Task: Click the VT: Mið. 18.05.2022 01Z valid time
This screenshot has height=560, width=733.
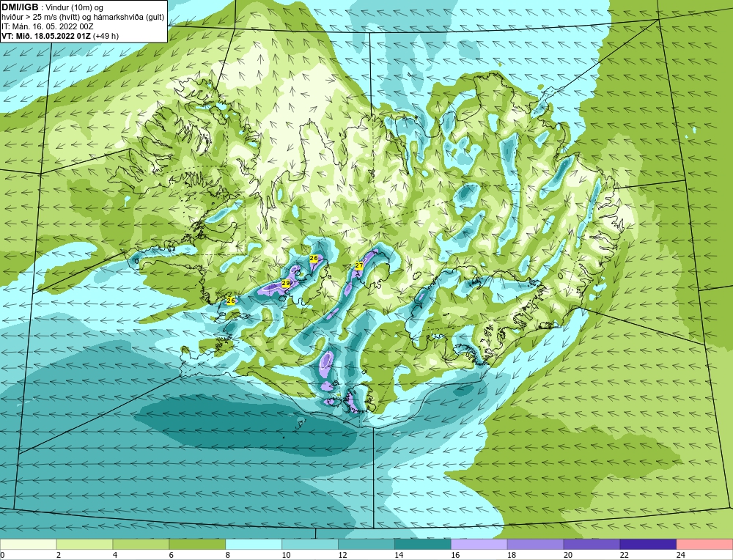Action: tap(46, 36)
